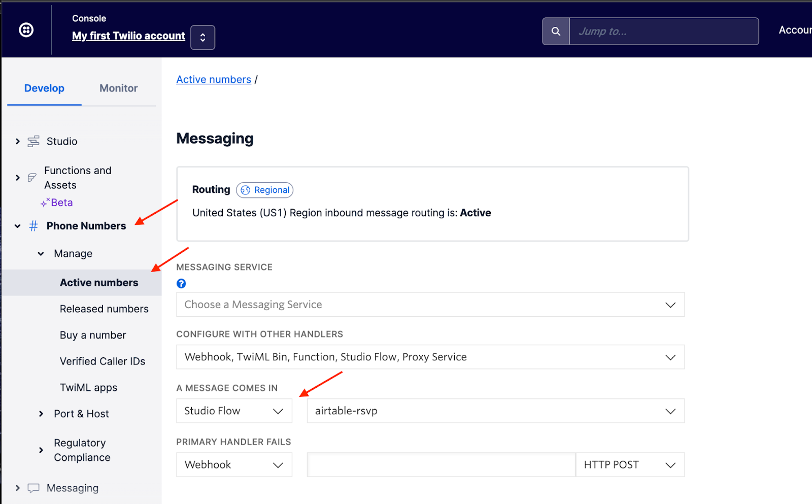This screenshot has width=812, height=504.
Task: Click the routing status Active text
Action: click(476, 213)
